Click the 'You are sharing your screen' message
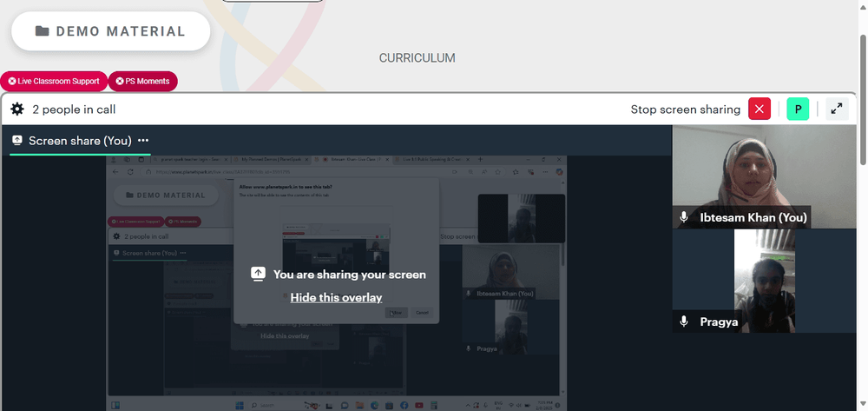 349,275
